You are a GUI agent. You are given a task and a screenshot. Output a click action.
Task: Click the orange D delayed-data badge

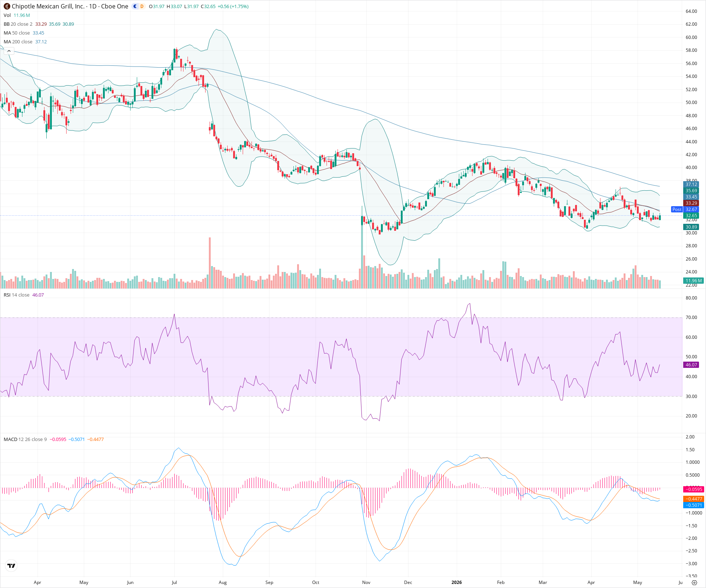coord(142,6)
